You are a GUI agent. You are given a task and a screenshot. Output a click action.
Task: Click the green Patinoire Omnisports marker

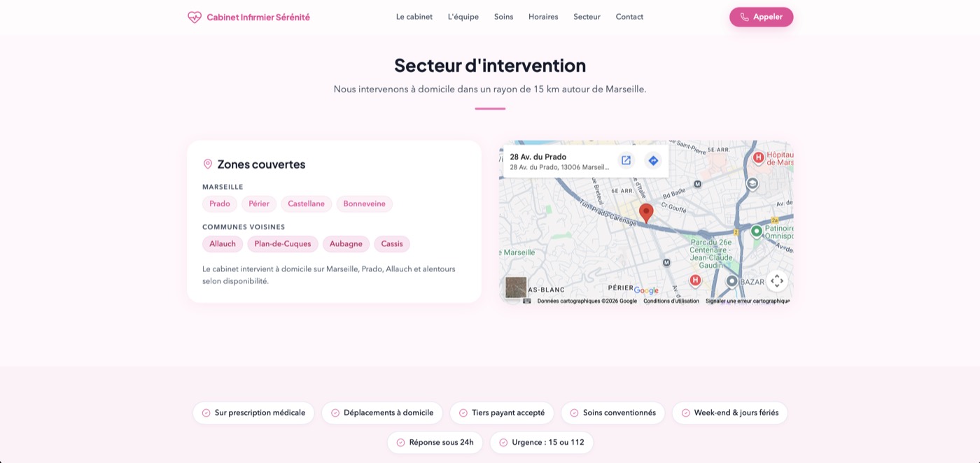(x=756, y=231)
